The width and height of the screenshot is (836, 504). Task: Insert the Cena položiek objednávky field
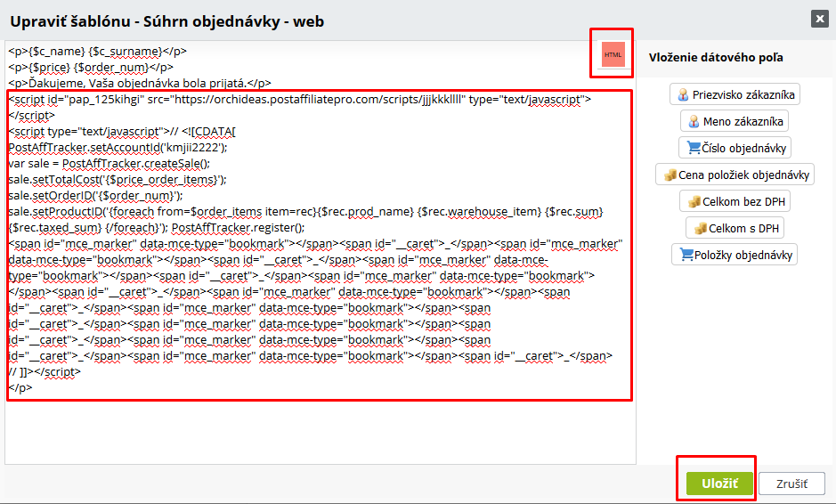click(x=735, y=175)
